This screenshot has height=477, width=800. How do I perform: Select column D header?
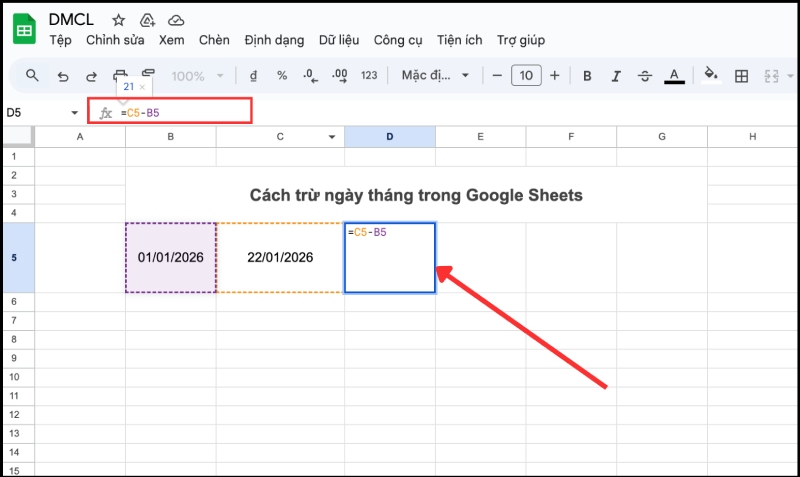tap(390, 137)
